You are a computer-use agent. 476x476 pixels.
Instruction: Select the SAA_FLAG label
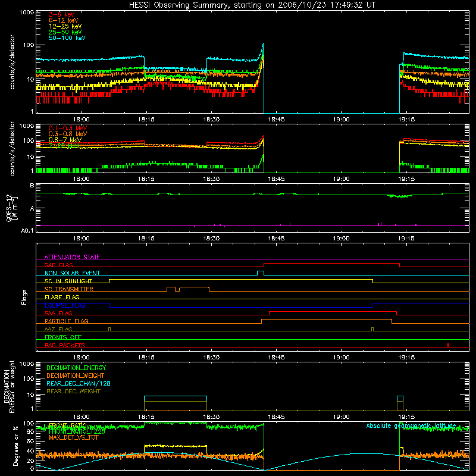pyautogui.click(x=58, y=313)
